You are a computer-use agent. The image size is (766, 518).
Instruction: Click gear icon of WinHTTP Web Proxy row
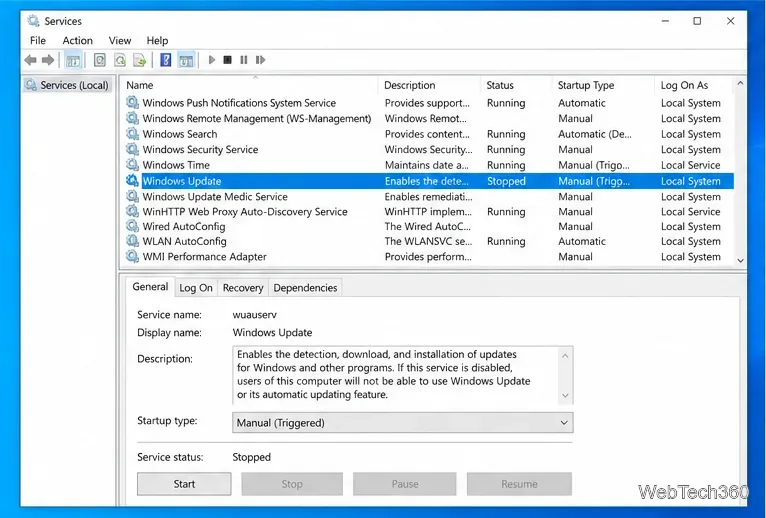click(132, 211)
